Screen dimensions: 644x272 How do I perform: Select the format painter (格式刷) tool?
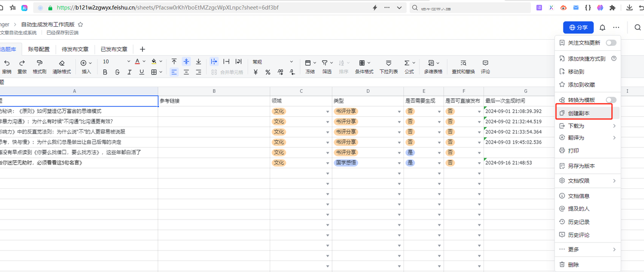point(40,62)
